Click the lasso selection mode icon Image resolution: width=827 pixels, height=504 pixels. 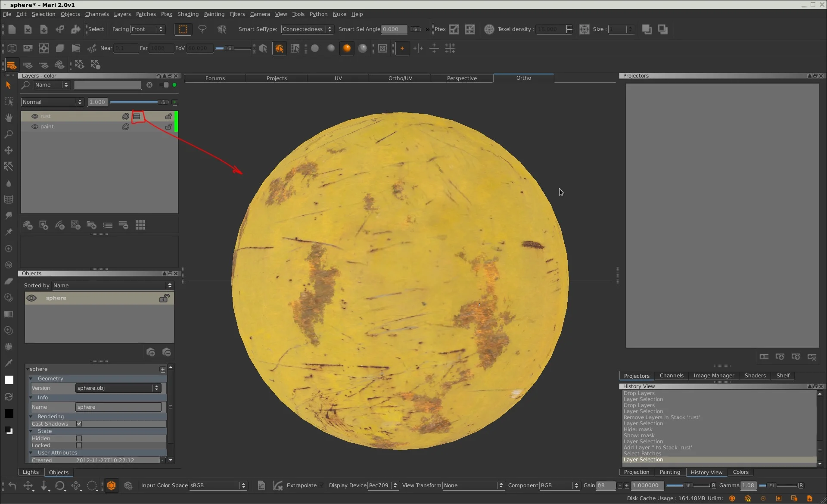tap(202, 29)
